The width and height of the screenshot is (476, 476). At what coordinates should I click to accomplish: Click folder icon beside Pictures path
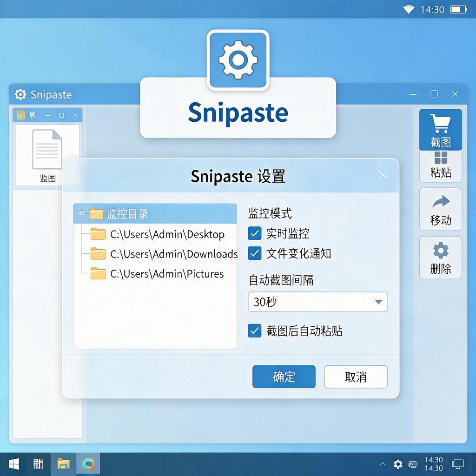[98, 273]
